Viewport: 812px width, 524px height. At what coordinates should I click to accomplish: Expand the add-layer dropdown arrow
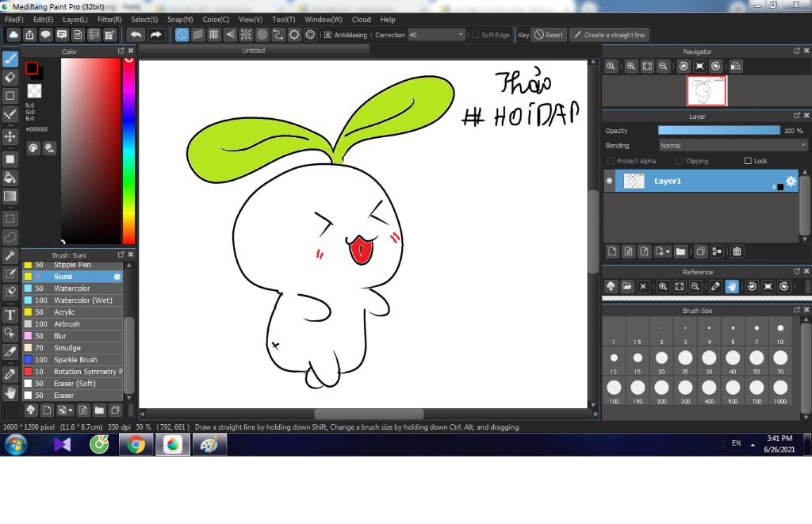coord(668,251)
